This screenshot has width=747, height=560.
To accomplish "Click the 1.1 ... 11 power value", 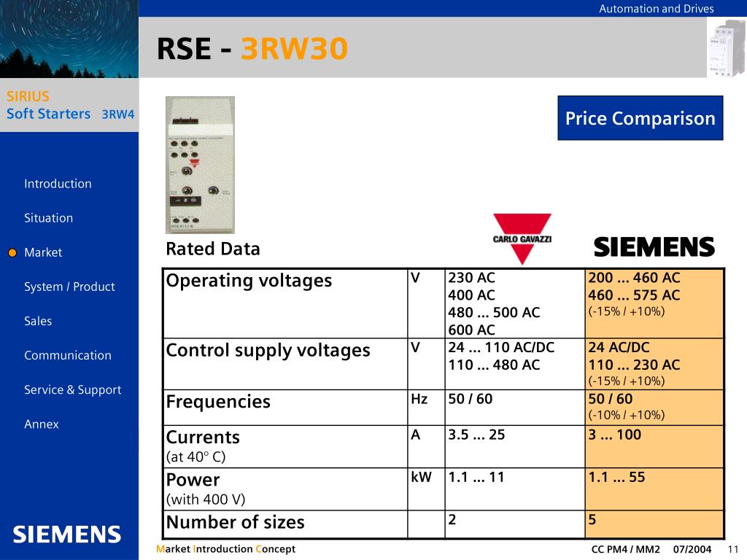I will coord(476,477).
